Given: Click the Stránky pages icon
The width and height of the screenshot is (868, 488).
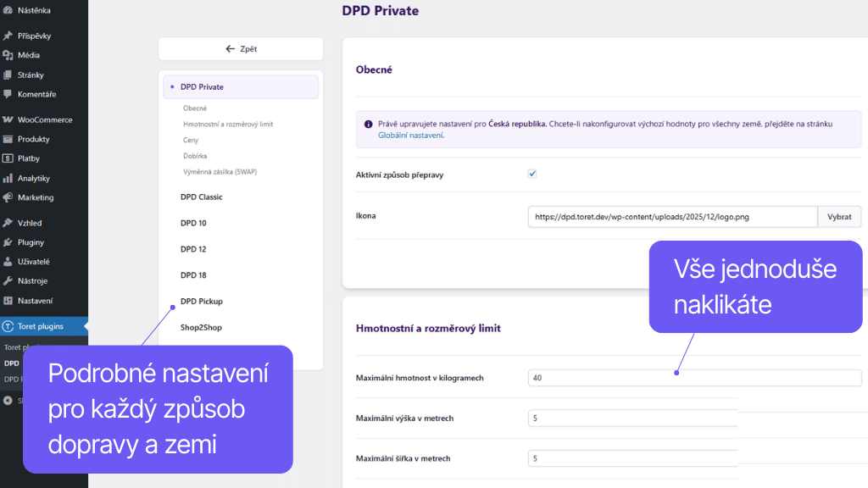Looking at the screenshot, I should coord(8,75).
